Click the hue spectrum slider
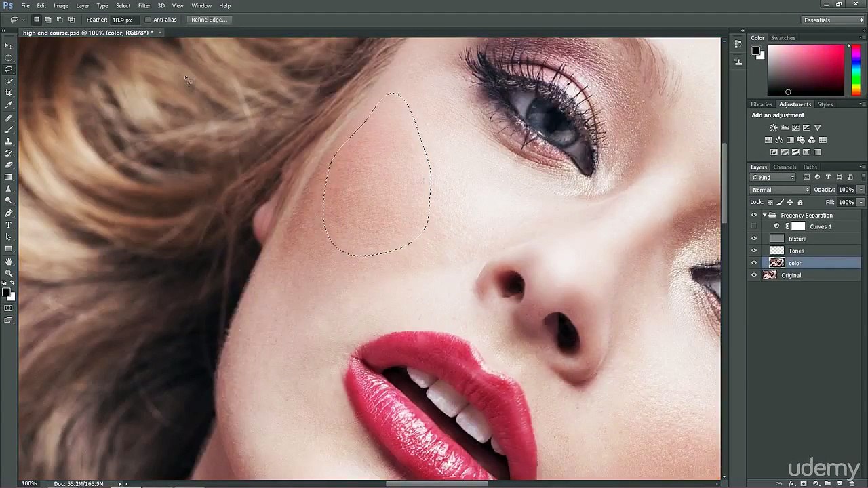Image resolution: width=868 pixels, height=488 pixels. 855,70
